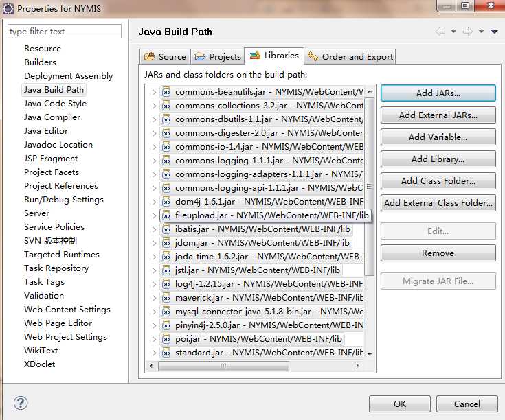
Task: Click the jar icon of jstl.jar
Action: [166, 270]
